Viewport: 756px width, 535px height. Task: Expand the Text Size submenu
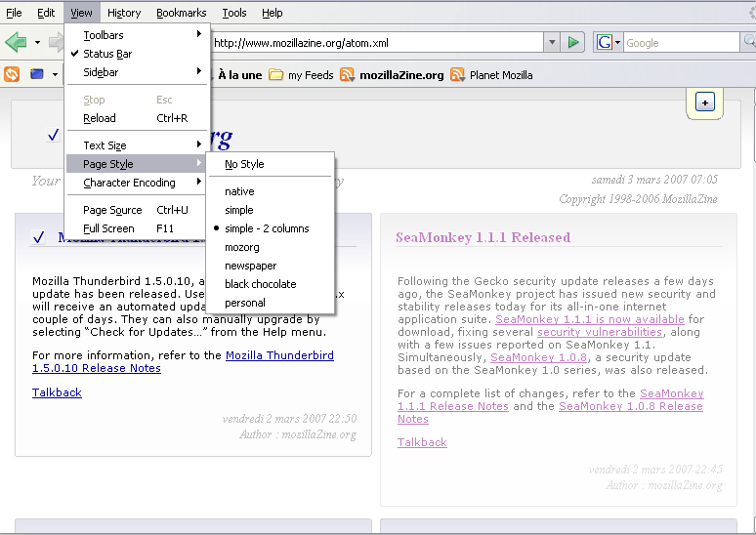[138, 145]
